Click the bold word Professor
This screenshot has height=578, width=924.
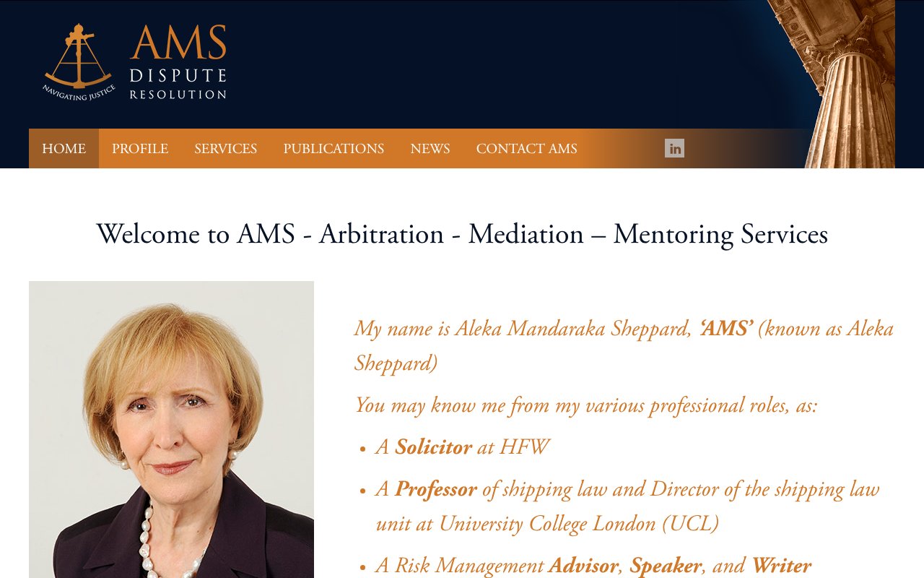435,490
